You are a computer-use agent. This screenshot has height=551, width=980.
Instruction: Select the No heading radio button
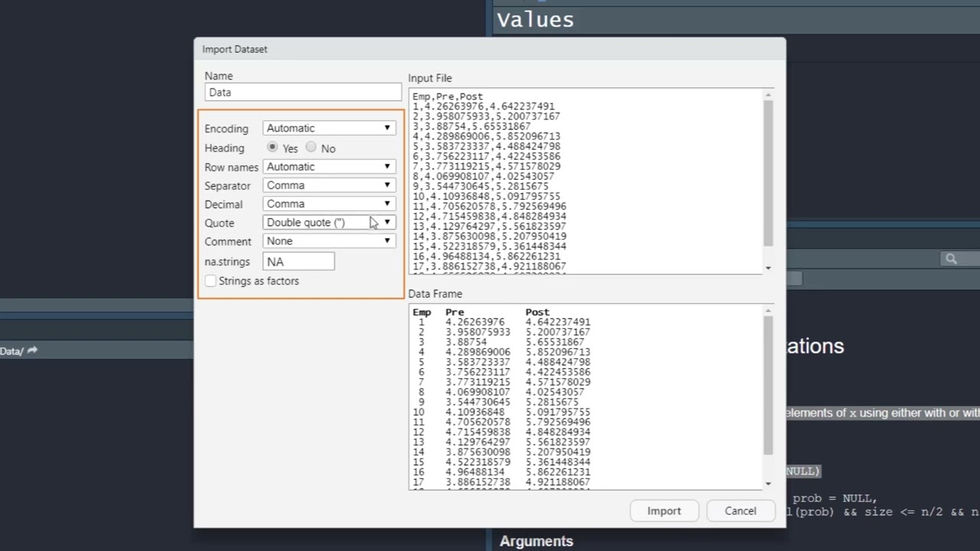(x=311, y=147)
